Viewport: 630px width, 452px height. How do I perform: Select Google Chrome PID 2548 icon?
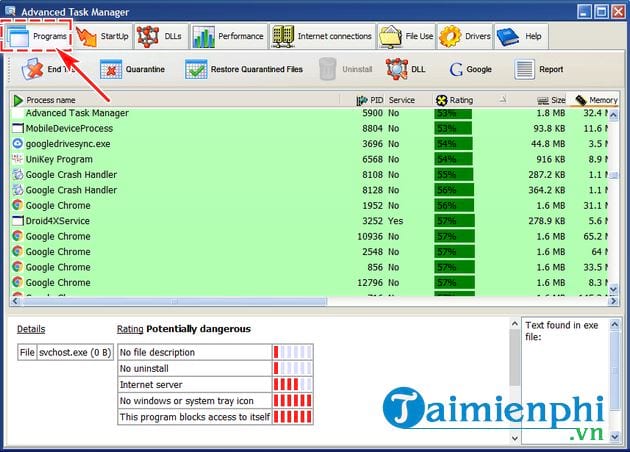18,252
